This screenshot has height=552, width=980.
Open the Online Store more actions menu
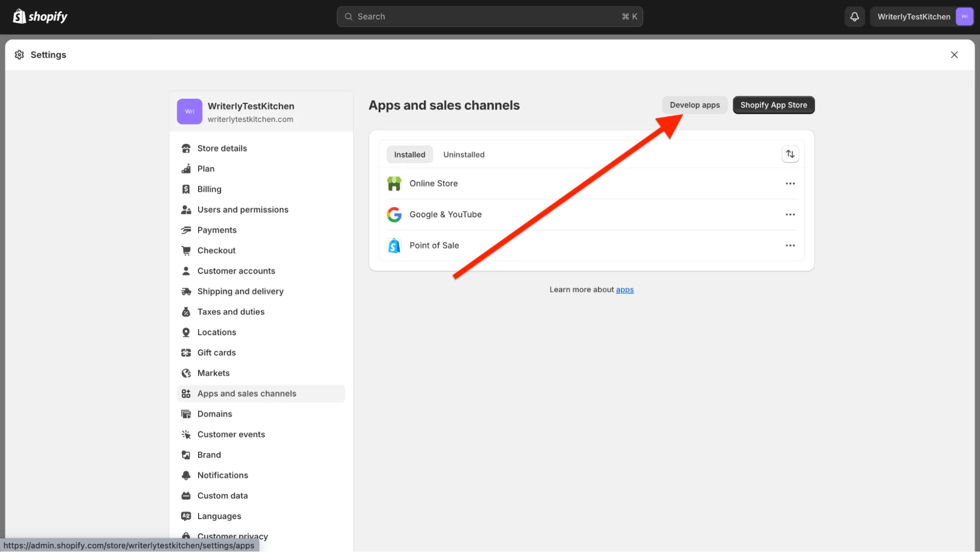pos(790,184)
